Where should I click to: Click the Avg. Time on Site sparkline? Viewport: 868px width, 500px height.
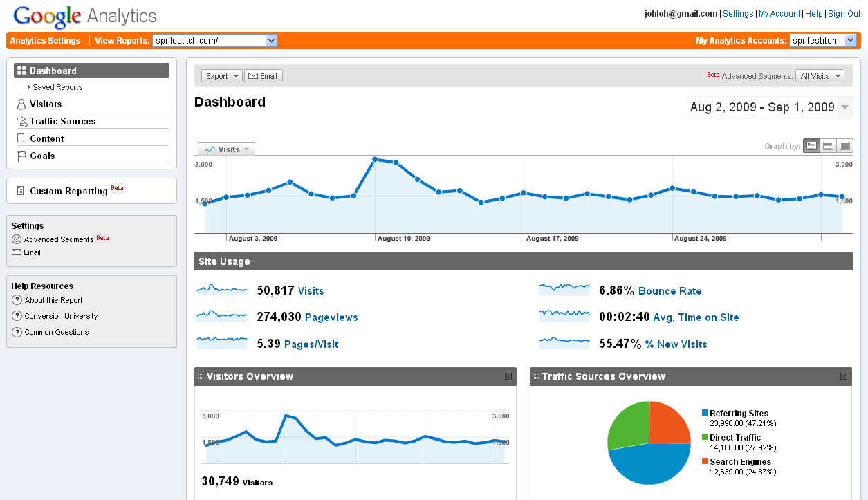(564, 315)
